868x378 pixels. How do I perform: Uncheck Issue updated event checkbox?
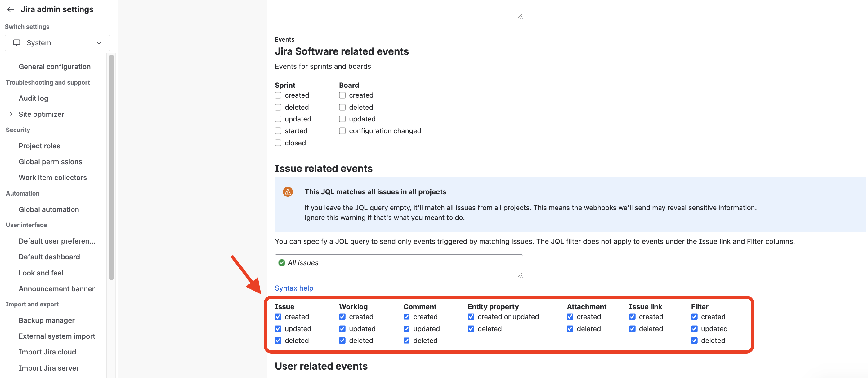278,328
